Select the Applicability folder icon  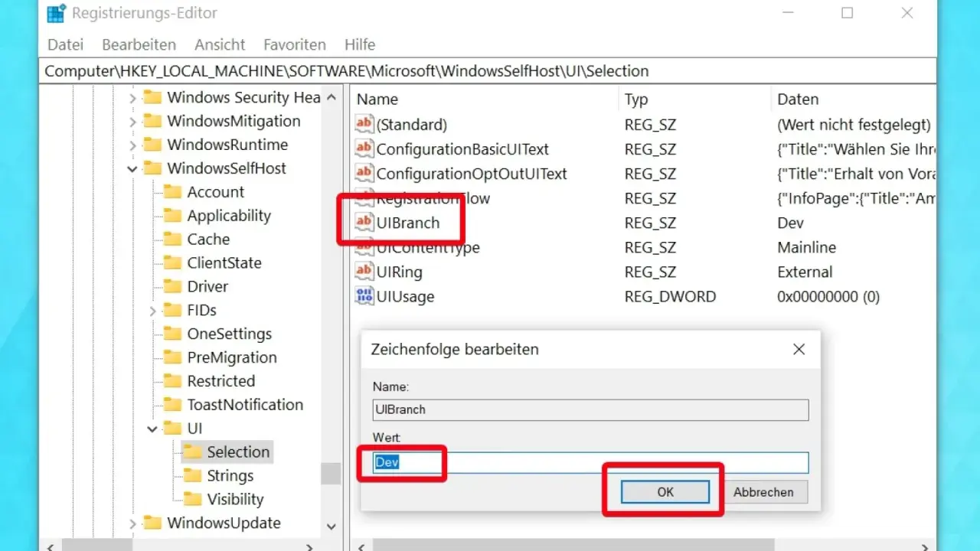click(x=173, y=216)
